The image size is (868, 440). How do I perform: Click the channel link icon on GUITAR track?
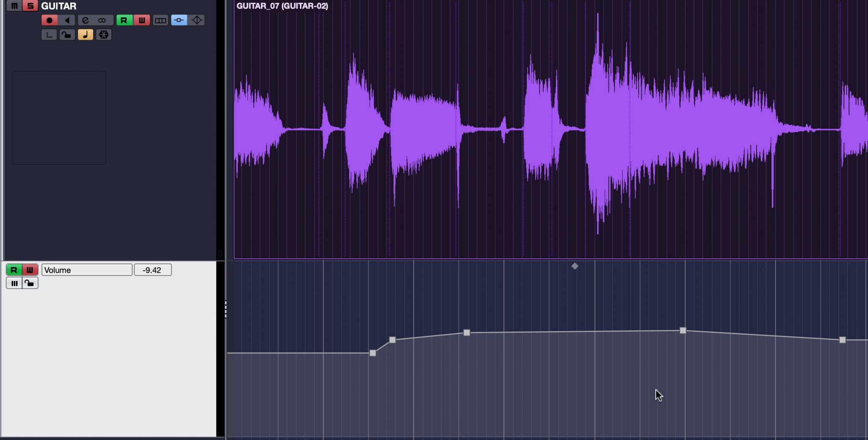[x=101, y=19]
